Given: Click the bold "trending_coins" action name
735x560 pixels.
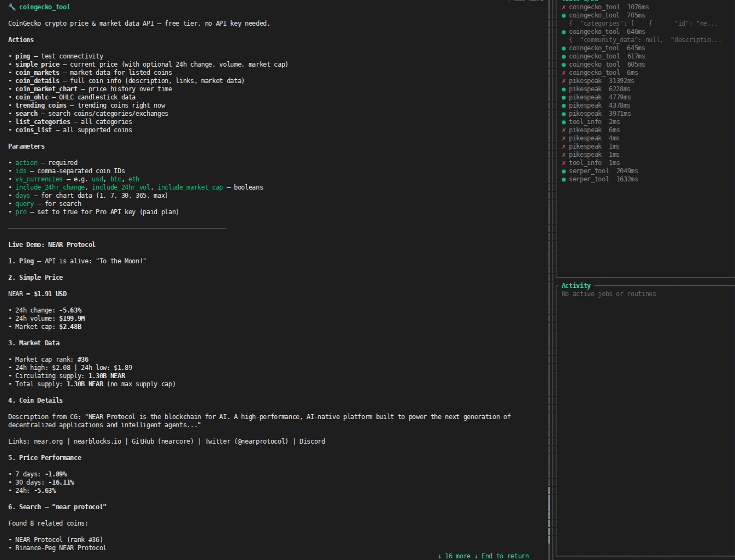Looking at the screenshot, I should point(41,105).
